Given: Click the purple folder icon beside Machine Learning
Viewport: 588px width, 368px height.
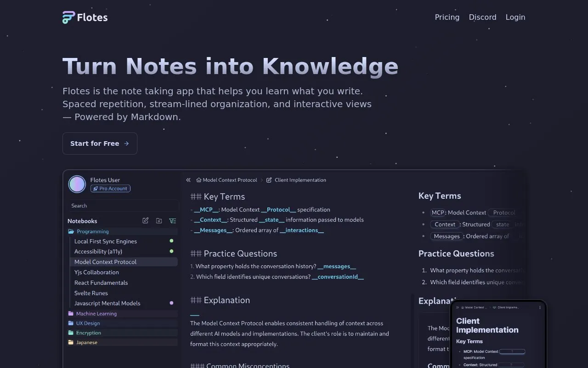Looking at the screenshot, I should click(71, 314).
